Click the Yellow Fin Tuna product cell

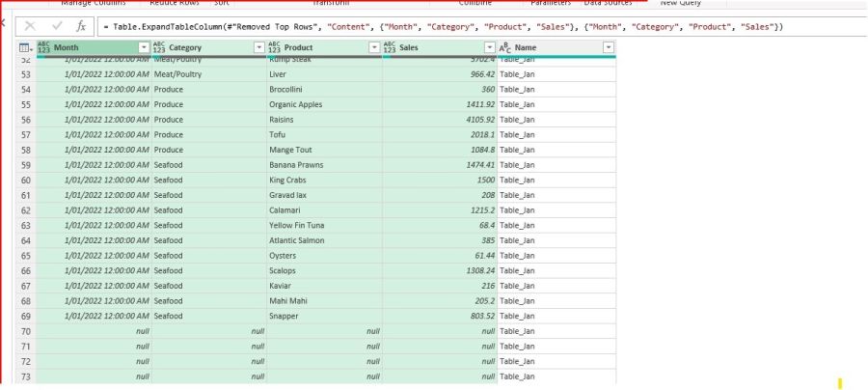click(x=324, y=225)
